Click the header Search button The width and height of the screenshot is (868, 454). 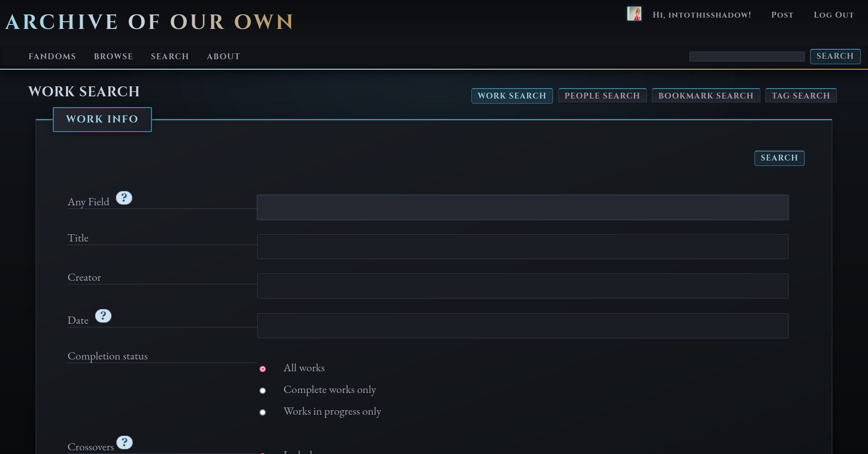click(835, 57)
